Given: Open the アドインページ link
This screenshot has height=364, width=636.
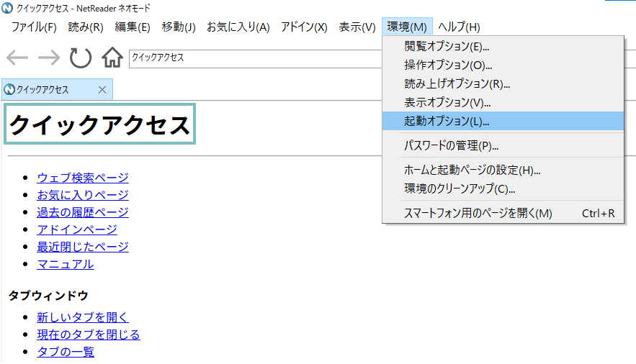Looking at the screenshot, I should click(x=77, y=230).
